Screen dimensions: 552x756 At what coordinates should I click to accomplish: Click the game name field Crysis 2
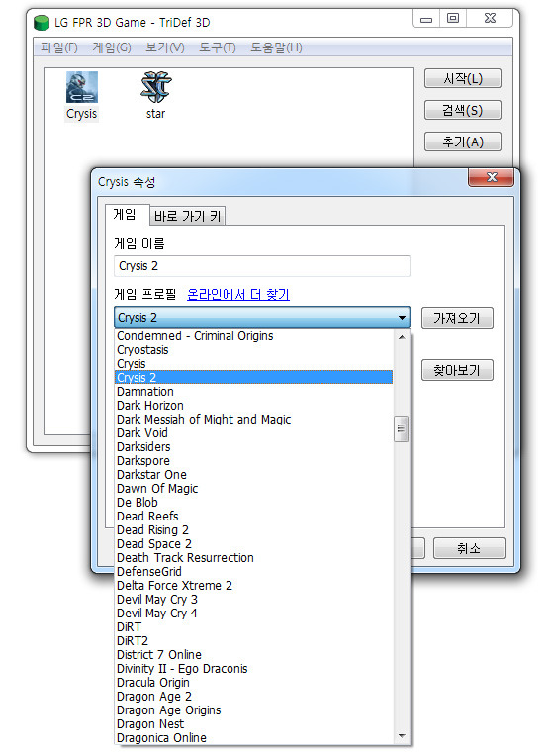click(262, 266)
